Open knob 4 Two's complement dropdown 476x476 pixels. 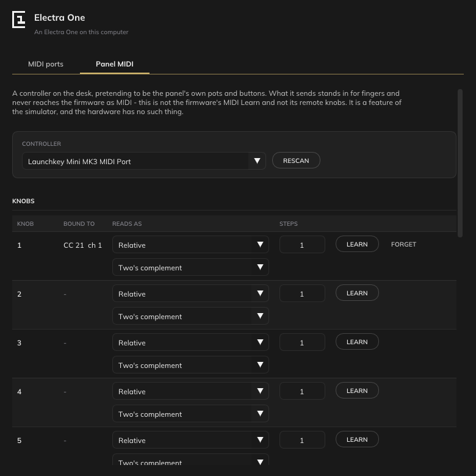pyautogui.click(x=190, y=414)
